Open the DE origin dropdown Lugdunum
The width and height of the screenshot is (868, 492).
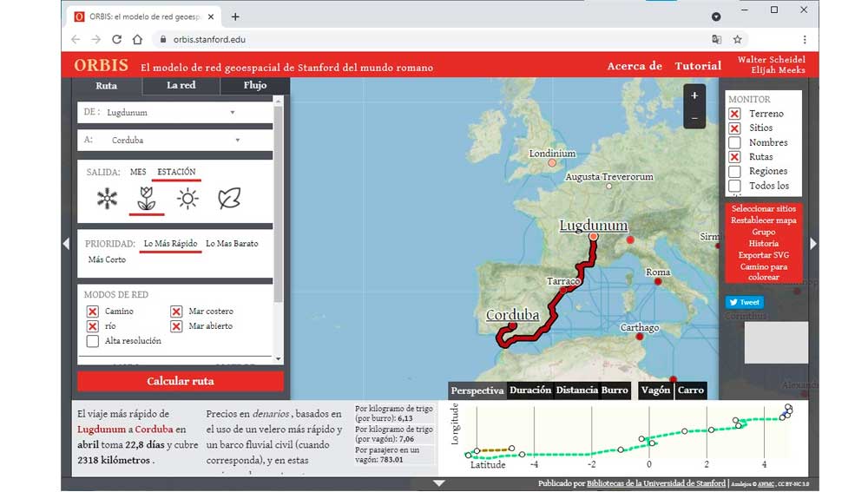171,112
